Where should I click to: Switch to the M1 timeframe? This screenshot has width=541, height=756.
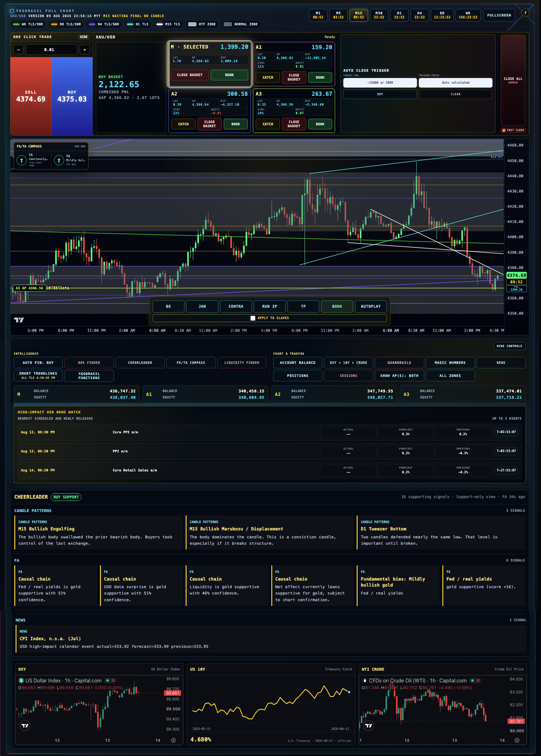click(318, 15)
